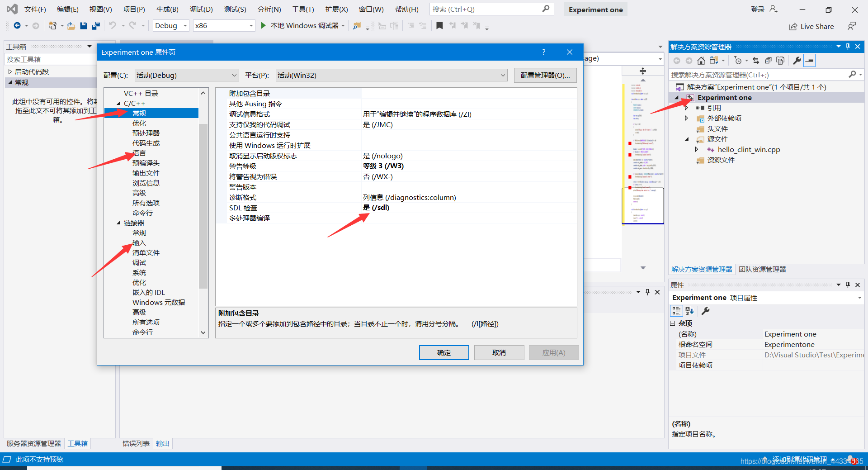The width and height of the screenshot is (868, 470).
Task: Switch to the 错误列表 tab
Action: [x=136, y=443]
